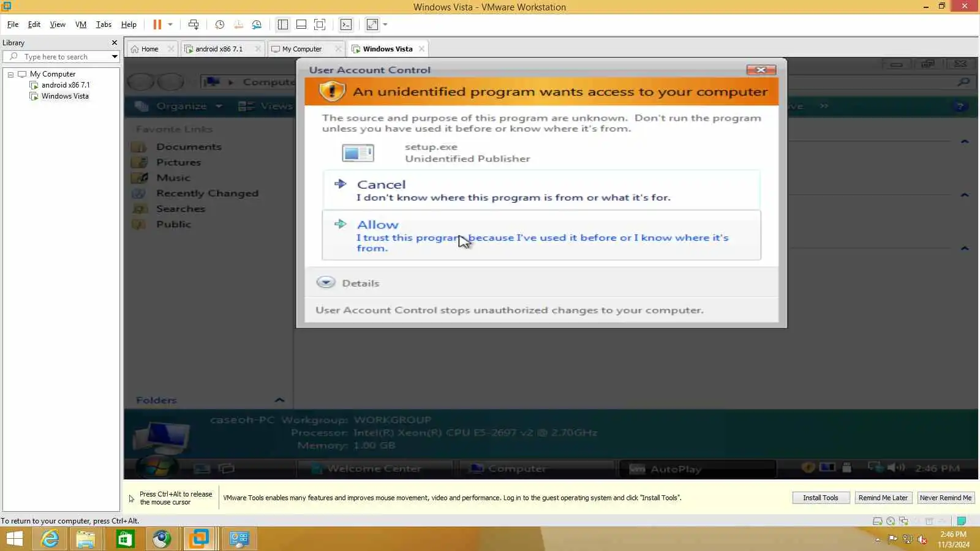Toggle the library sidebar view icon

point(283,24)
